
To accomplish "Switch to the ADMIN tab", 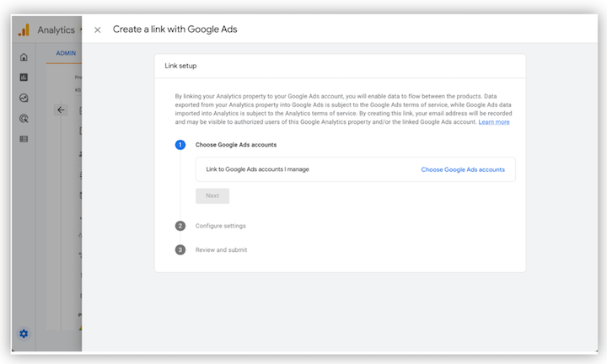I will point(66,53).
